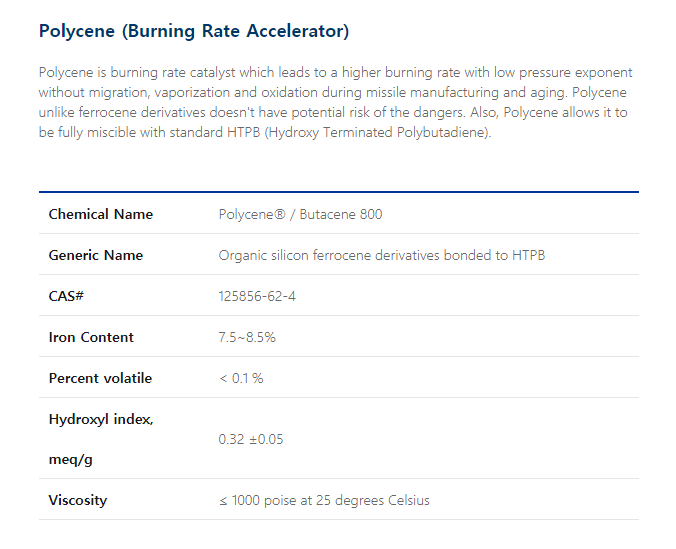Image resolution: width=676 pixels, height=549 pixels.
Task: Click the (Hydroxy Terminated Polybutadiene) text in paragraph
Action: pyautogui.click(x=378, y=133)
